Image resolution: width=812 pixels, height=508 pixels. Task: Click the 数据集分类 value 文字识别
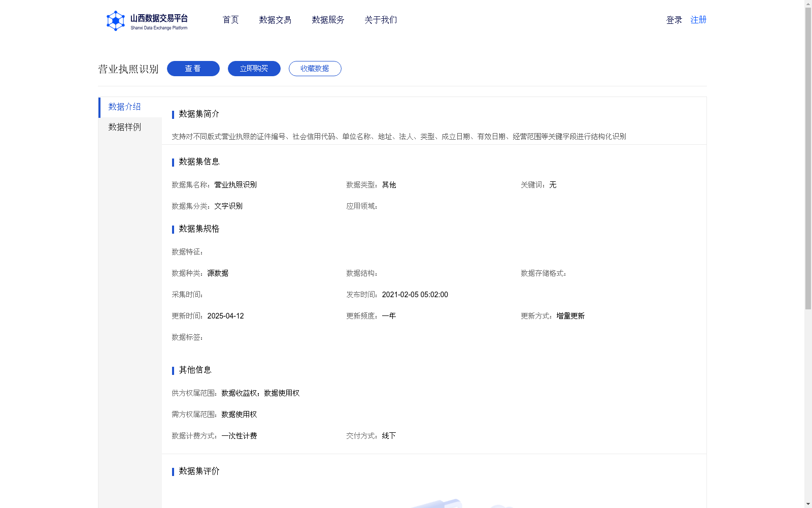click(x=228, y=206)
